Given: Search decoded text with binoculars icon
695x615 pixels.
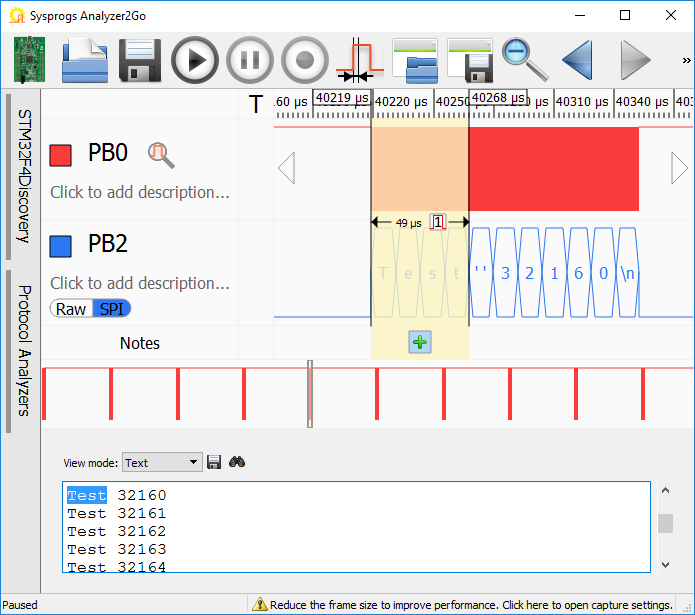Looking at the screenshot, I should click(237, 462).
